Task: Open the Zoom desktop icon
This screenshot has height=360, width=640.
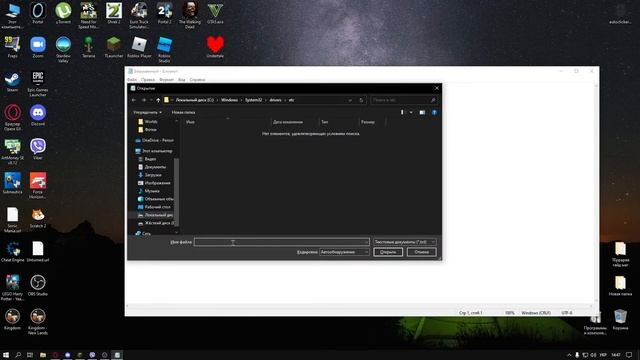Action: pos(38,47)
